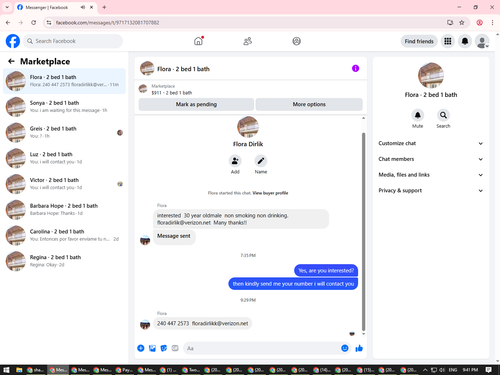
Task: Click chat scrollbar down arrow
Action: pyautogui.click(x=363, y=334)
